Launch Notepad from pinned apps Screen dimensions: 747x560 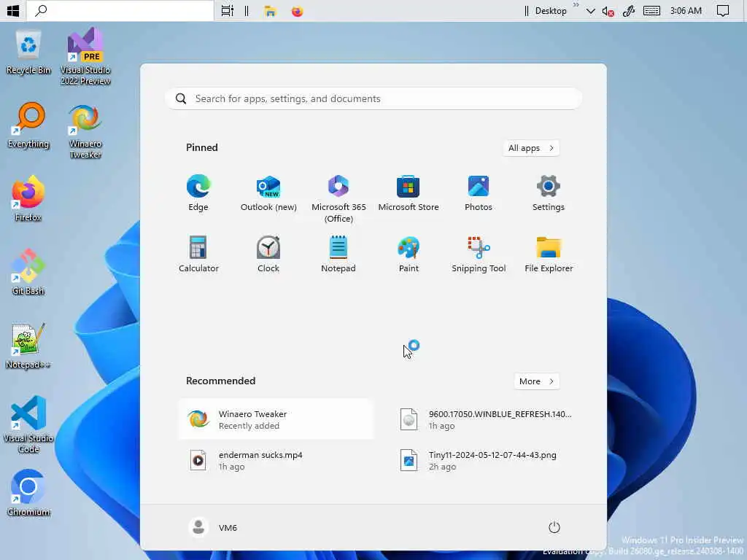pos(338,254)
